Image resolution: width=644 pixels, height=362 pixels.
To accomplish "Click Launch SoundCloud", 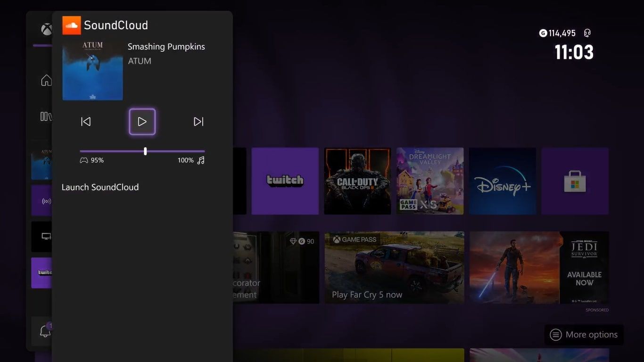I will coord(100,187).
